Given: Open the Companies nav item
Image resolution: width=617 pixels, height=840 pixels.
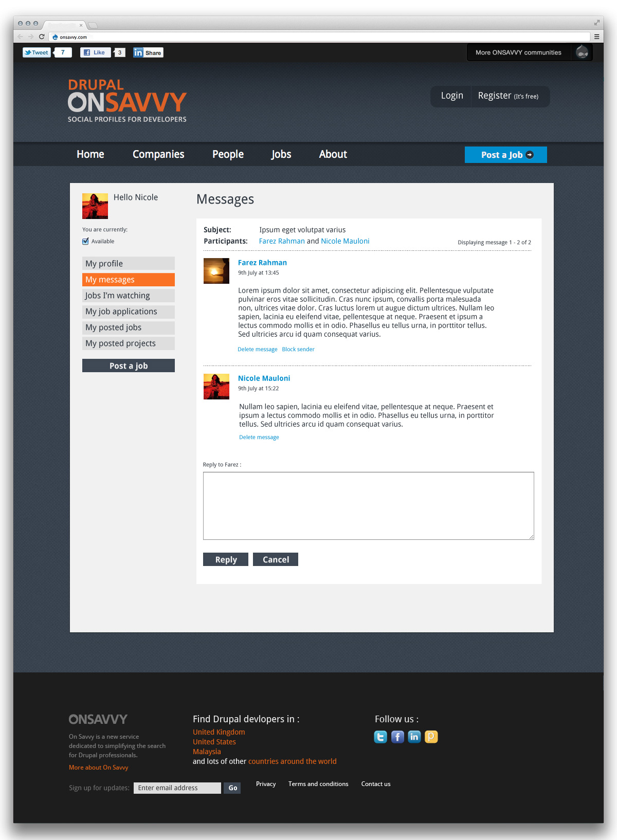Looking at the screenshot, I should coord(158,154).
